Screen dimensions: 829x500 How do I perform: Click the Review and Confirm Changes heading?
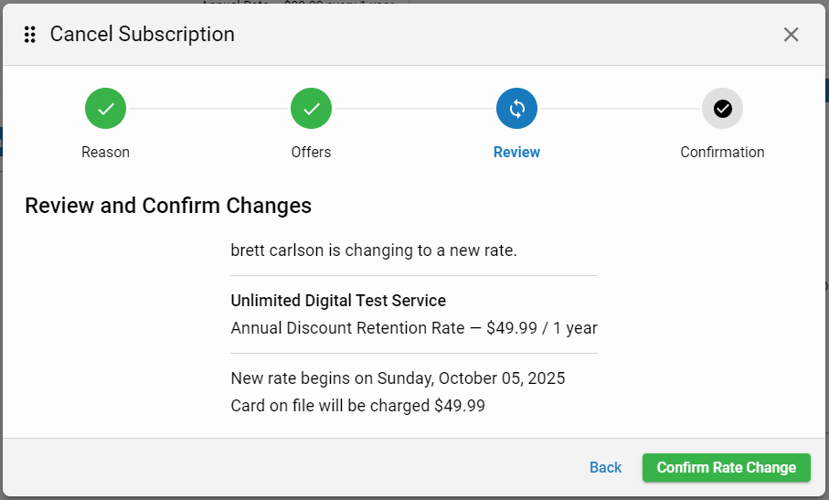168,206
